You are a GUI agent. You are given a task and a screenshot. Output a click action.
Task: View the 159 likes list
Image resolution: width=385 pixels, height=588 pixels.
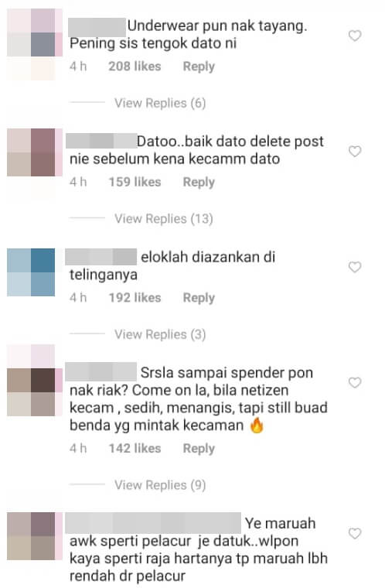135,182
